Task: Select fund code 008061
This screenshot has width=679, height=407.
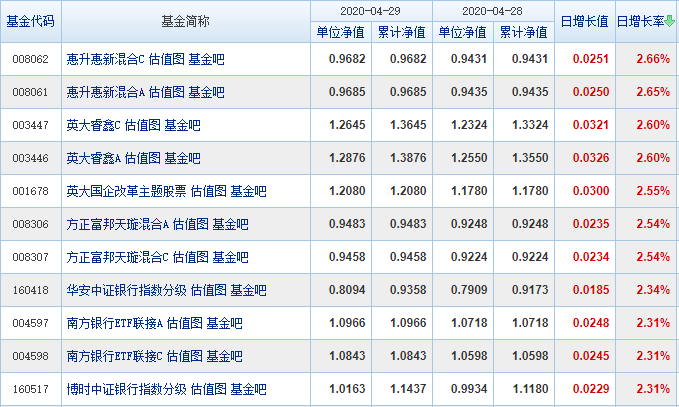Action: tap(30, 92)
